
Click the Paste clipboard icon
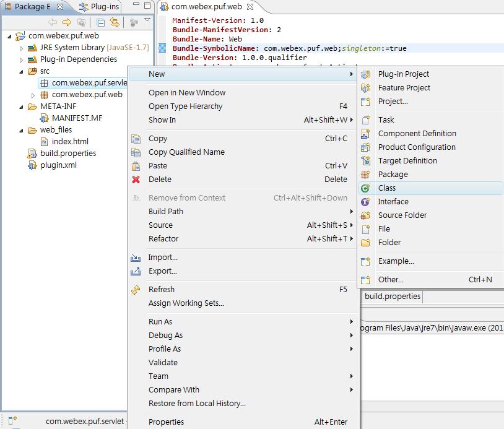pos(136,166)
